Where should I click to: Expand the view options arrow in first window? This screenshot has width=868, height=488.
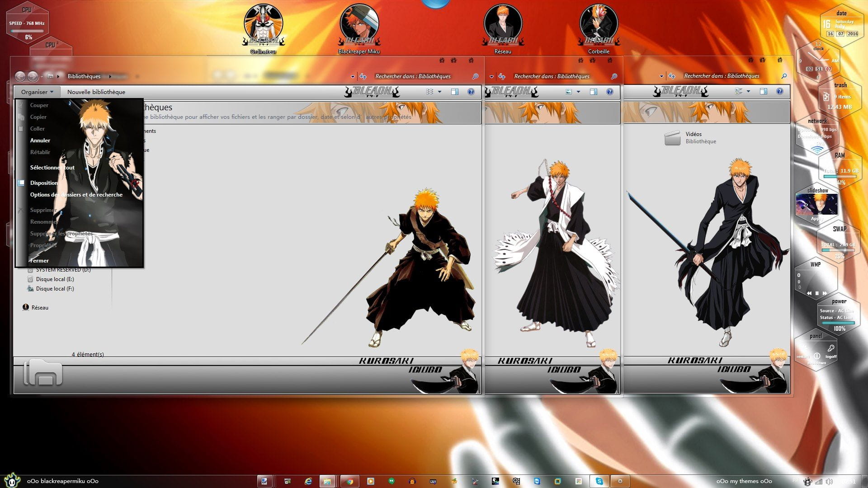[439, 92]
